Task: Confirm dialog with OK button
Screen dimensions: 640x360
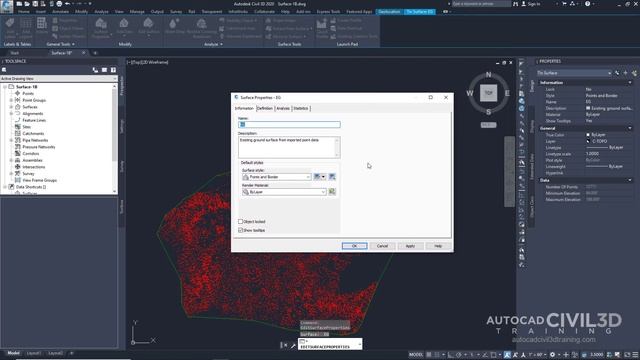Action: [354, 246]
